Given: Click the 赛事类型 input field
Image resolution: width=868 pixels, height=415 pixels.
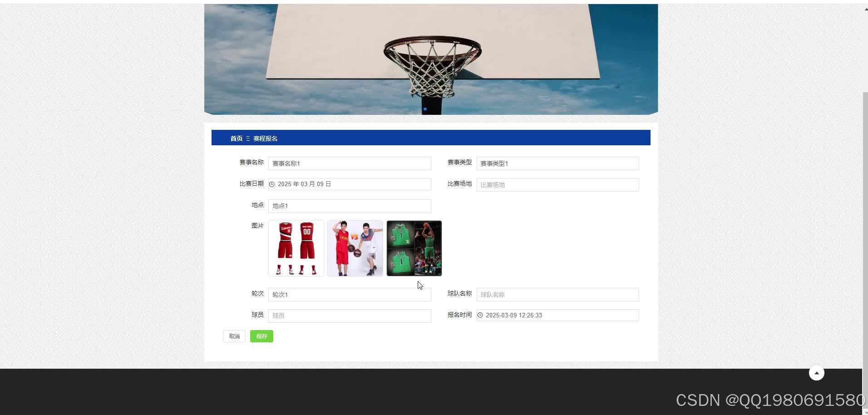Looking at the screenshot, I should tap(557, 163).
